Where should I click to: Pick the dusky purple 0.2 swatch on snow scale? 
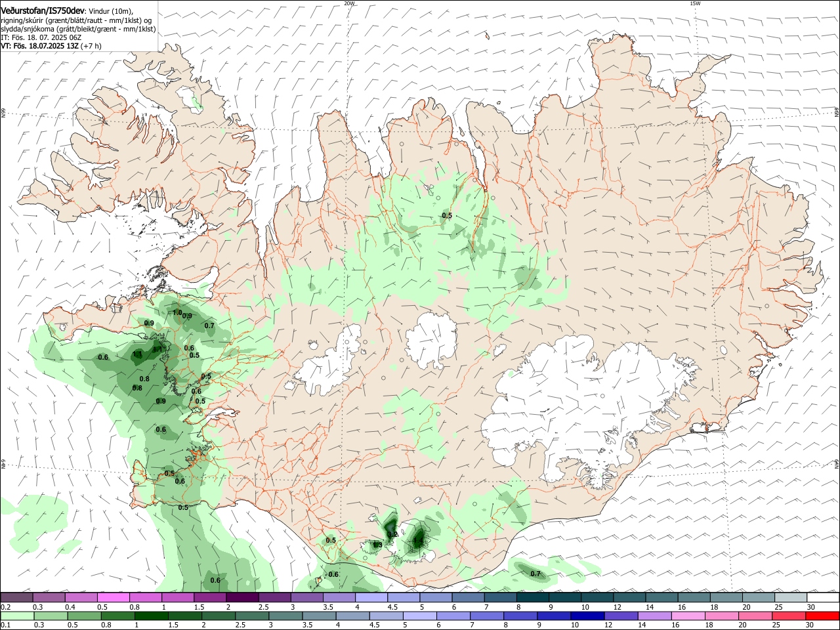[16, 597]
